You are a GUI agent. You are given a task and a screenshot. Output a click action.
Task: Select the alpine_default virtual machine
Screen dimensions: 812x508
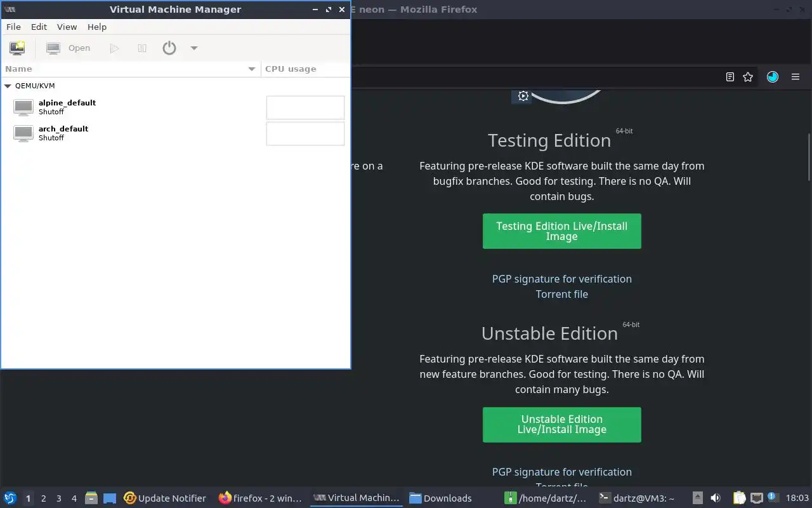pos(175,107)
